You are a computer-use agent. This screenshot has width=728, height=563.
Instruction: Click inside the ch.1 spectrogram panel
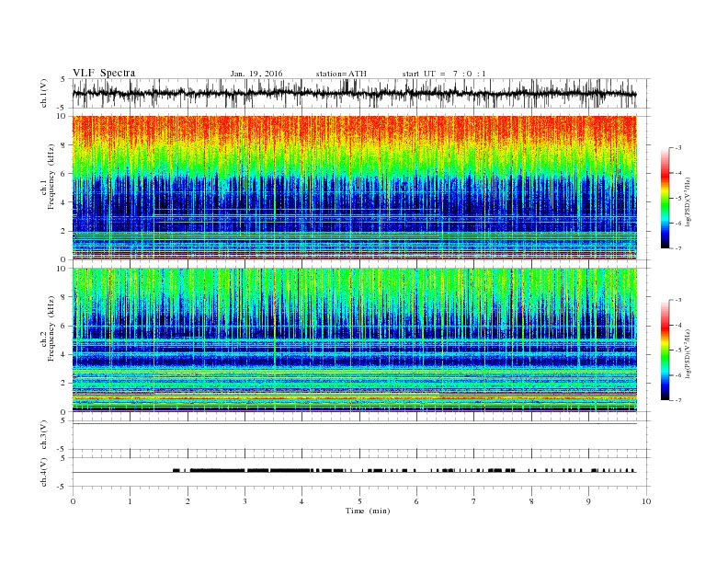pyautogui.click(x=354, y=188)
